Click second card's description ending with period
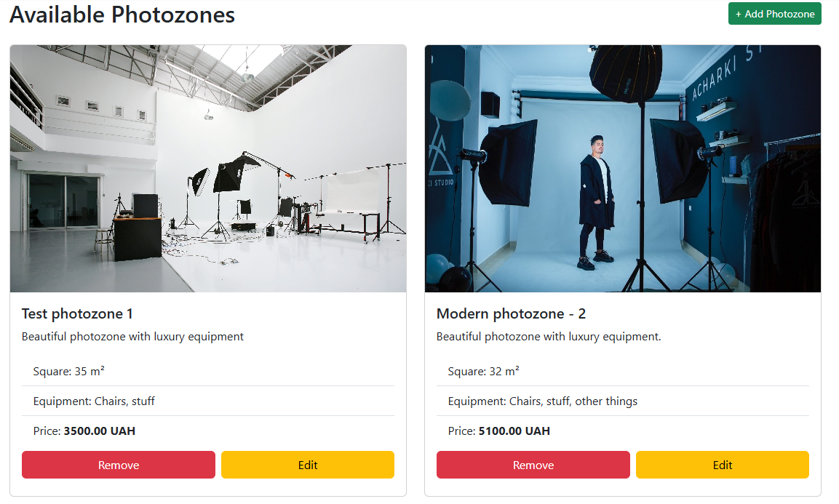This screenshot has width=839, height=504. pos(549,337)
